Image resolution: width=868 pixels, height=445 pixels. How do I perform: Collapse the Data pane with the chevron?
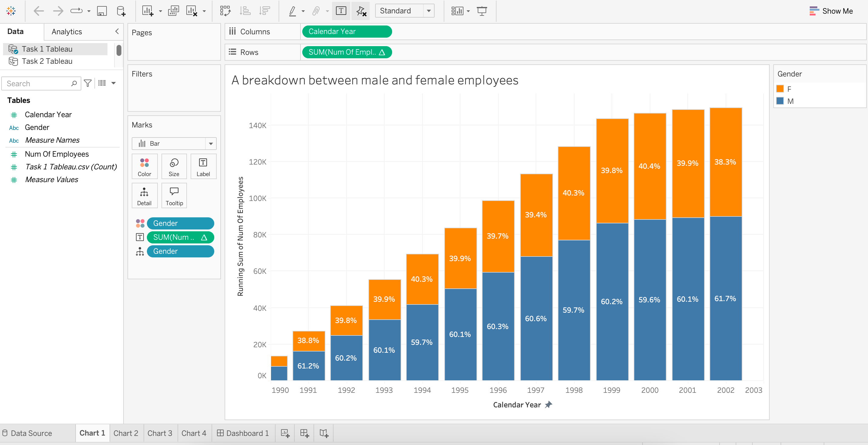coord(117,31)
